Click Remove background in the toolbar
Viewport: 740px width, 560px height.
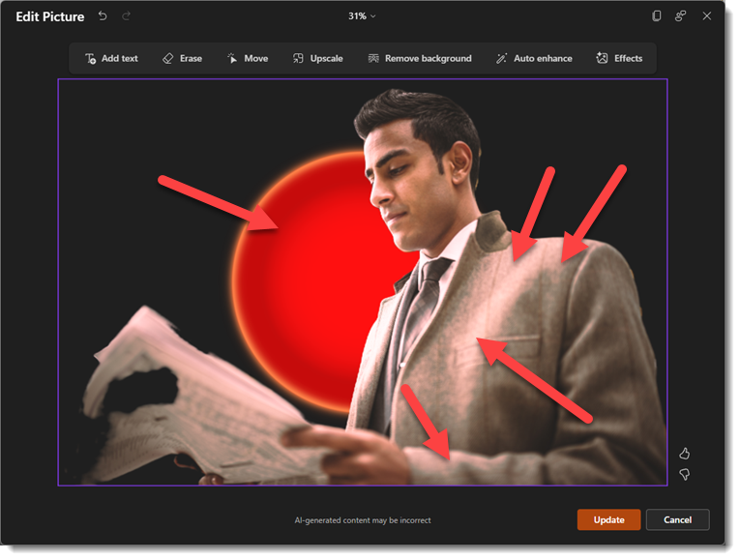[420, 59]
